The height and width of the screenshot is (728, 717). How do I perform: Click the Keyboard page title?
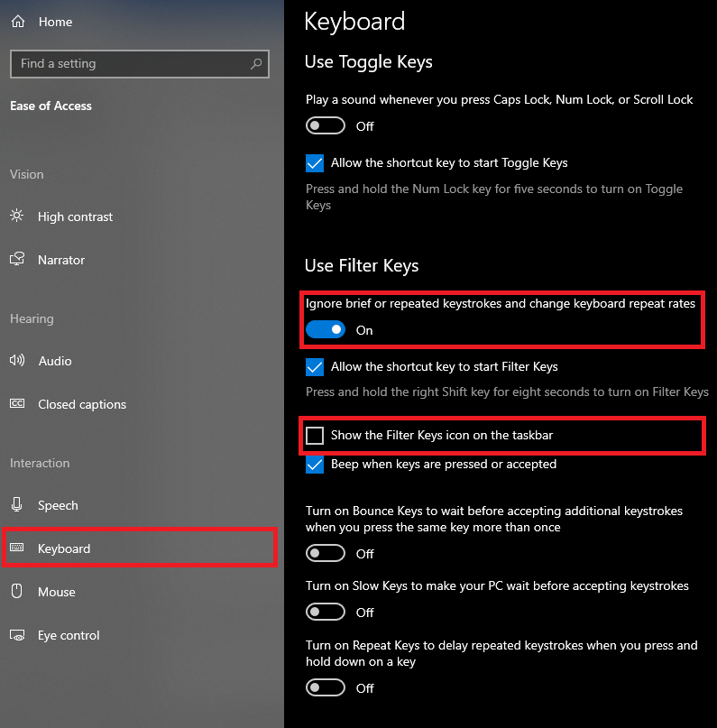pos(354,22)
